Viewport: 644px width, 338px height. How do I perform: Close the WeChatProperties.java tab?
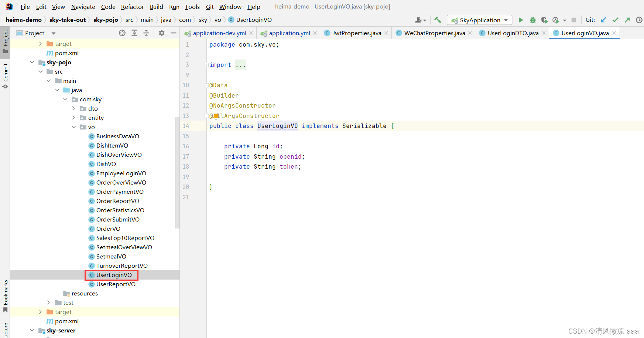click(x=470, y=33)
